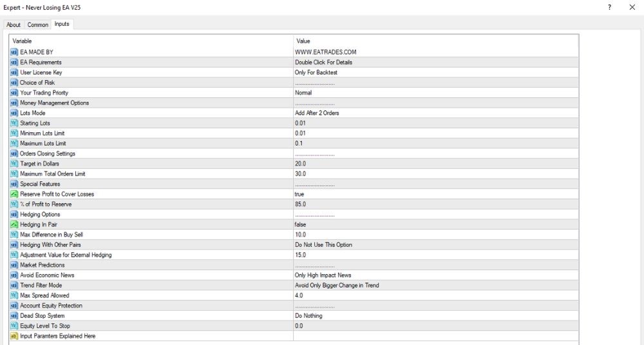
Task: Select the Starting Lots variable icon
Action: pyautogui.click(x=14, y=123)
